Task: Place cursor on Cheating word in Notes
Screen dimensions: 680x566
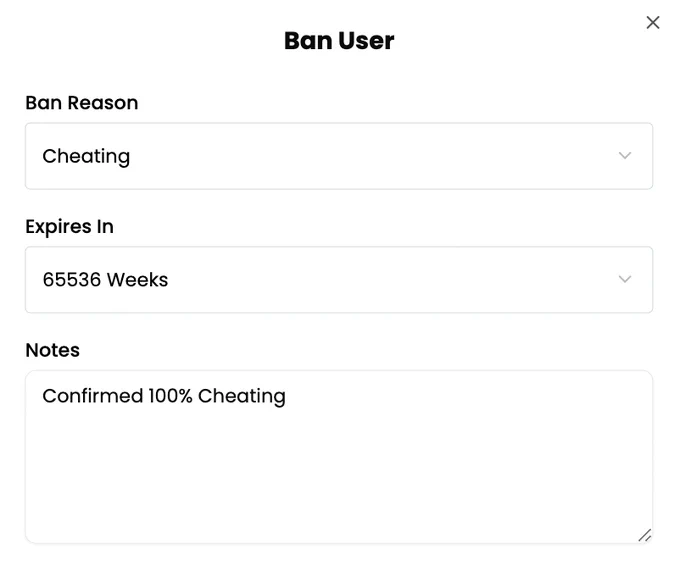Action: (x=242, y=396)
